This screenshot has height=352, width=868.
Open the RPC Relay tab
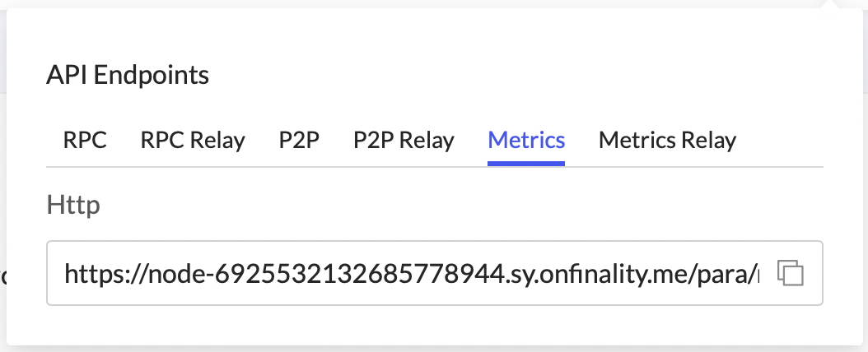click(x=193, y=140)
